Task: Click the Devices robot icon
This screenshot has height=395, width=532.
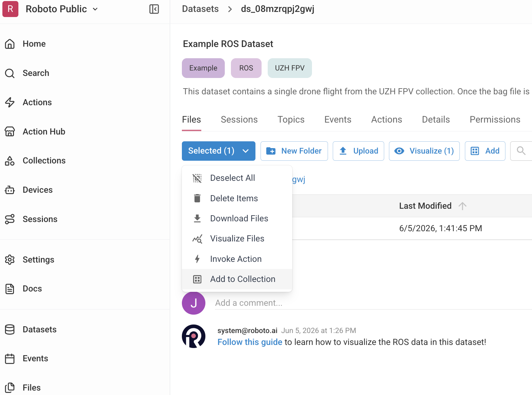Action: click(x=10, y=190)
